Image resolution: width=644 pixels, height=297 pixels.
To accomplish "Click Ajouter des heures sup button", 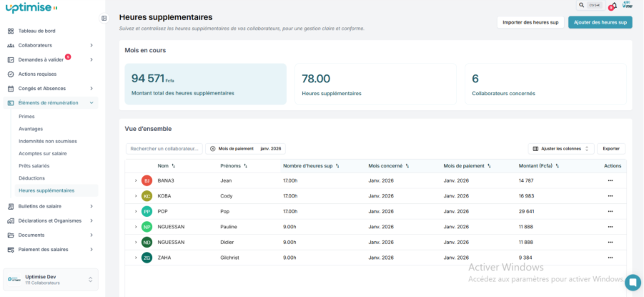I will click(600, 22).
